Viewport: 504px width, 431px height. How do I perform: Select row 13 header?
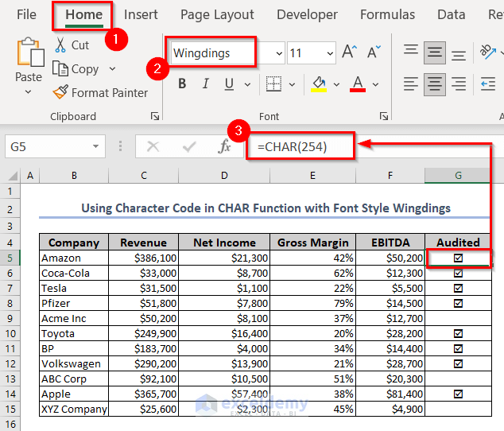coord(10,379)
